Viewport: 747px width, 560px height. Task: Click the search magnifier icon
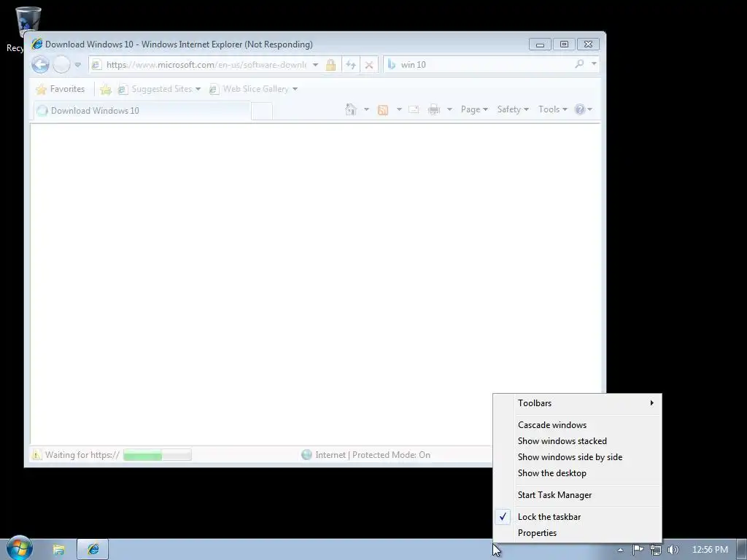point(579,64)
